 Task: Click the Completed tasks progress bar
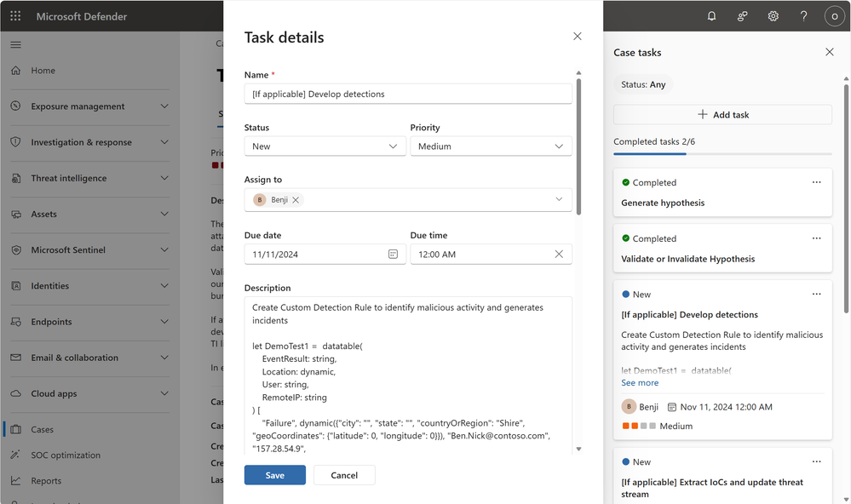pyautogui.click(x=722, y=154)
